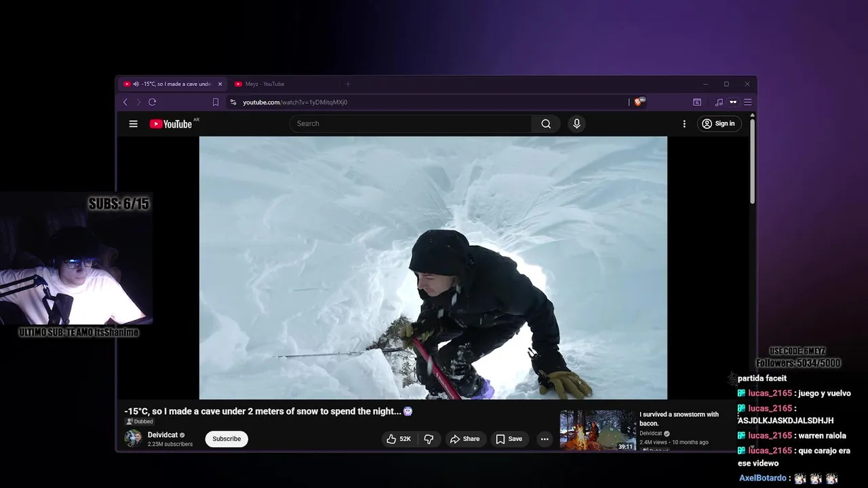Click the Sign in button
Viewport: 868px width, 488px height.
[x=719, y=123]
